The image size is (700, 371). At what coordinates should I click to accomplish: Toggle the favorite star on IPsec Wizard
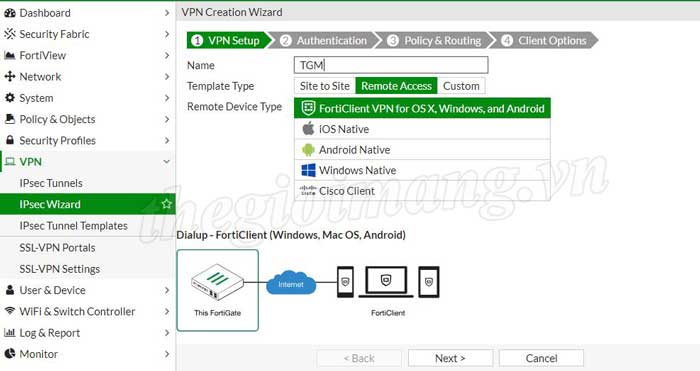pos(167,204)
